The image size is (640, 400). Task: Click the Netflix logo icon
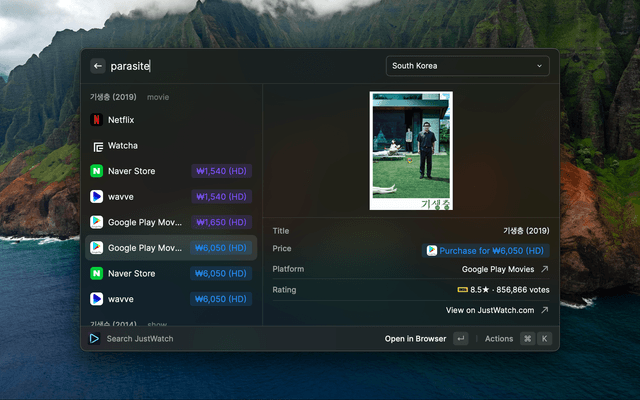coord(96,120)
